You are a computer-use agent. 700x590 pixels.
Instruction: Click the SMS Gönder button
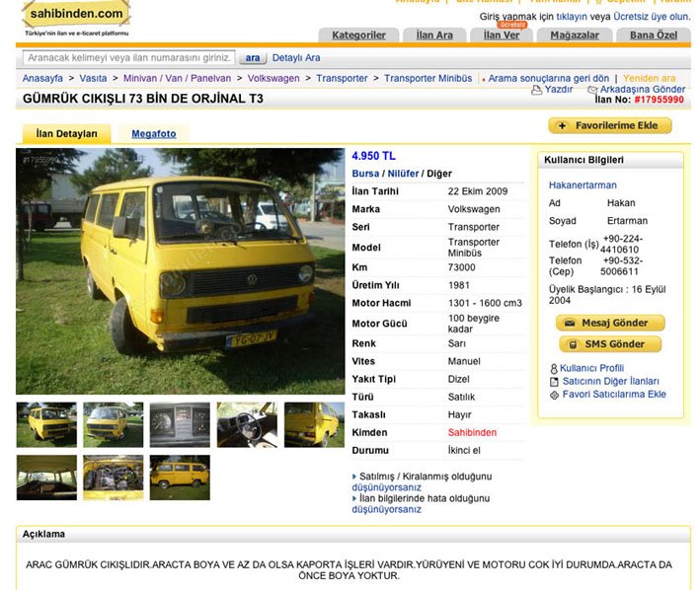[x=610, y=344]
